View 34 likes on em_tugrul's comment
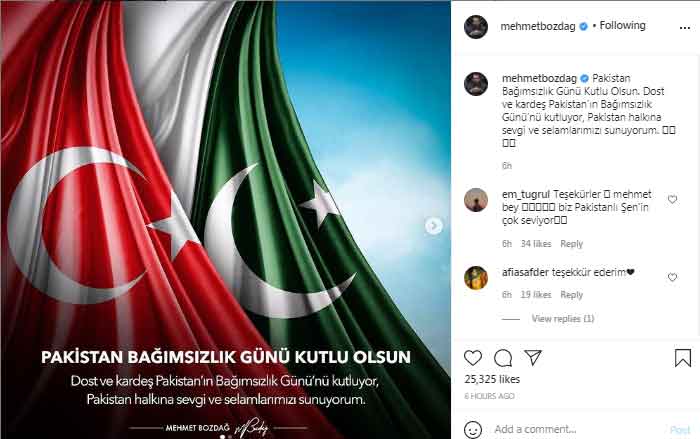 536,244
